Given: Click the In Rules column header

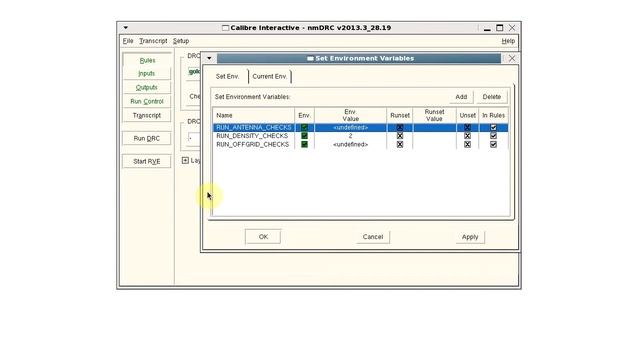Looking at the screenshot, I should [x=493, y=116].
